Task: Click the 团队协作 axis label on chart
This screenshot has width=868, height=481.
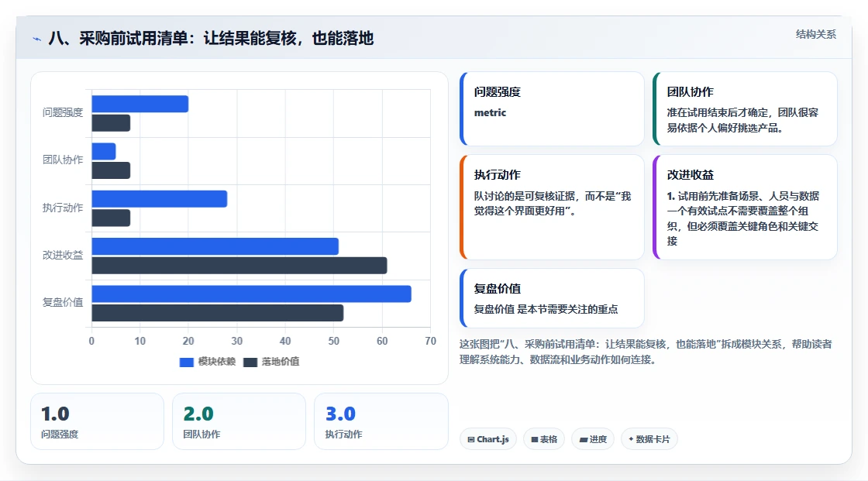Action: [63, 160]
